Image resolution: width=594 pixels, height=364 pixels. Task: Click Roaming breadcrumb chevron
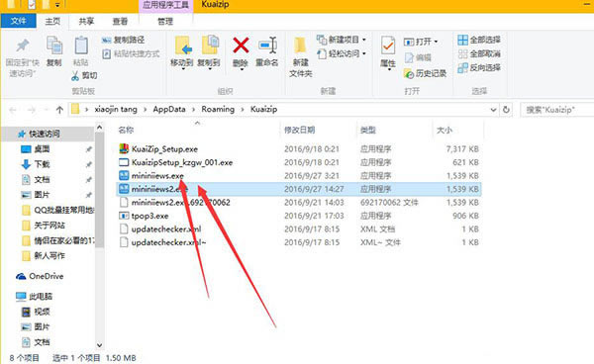[243, 110]
